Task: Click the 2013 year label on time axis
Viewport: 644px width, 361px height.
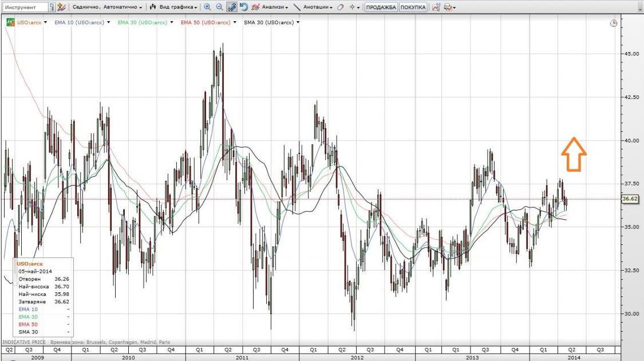Action: tap(472, 358)
